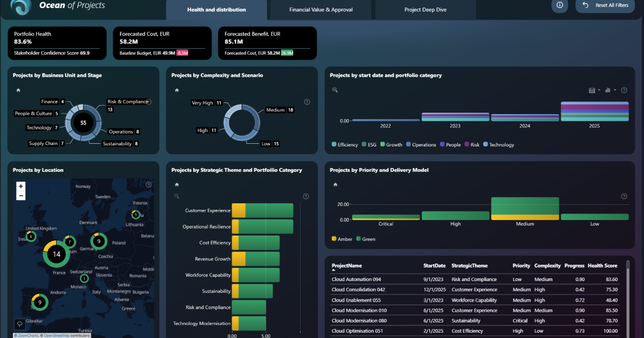This screenshot has height=338, width=644.
Task: Toggle the People legend item
Action: pos(450,145)
